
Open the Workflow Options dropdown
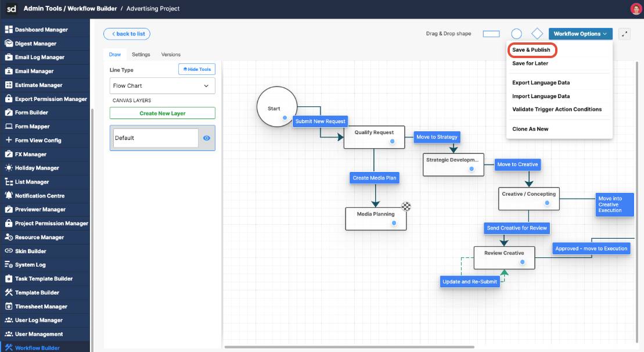[580, 34]
